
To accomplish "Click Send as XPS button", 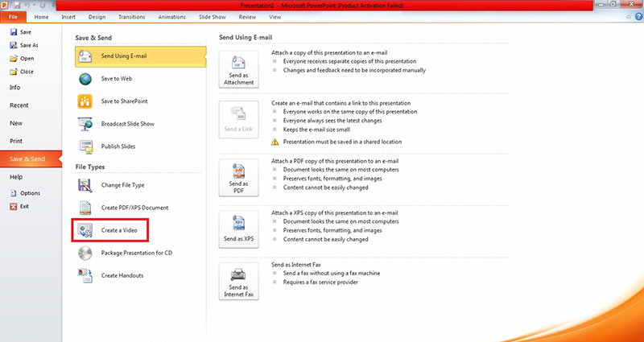I will (238, 229).
